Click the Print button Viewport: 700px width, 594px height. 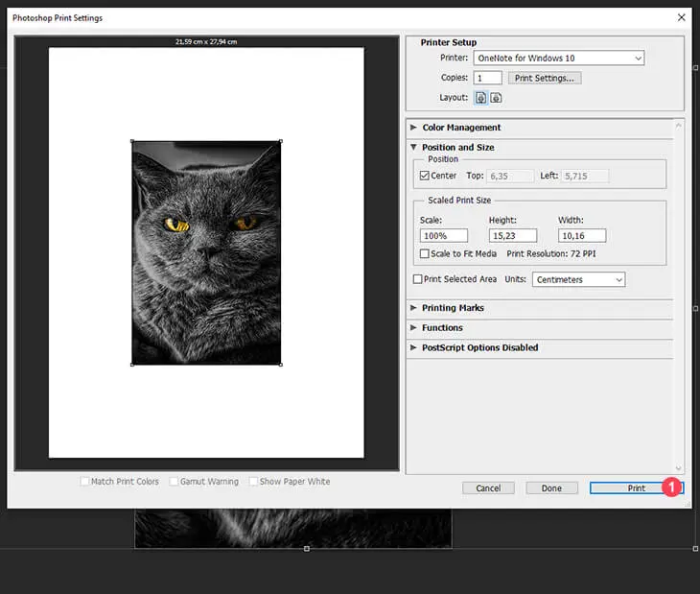(x=636, y=488)
